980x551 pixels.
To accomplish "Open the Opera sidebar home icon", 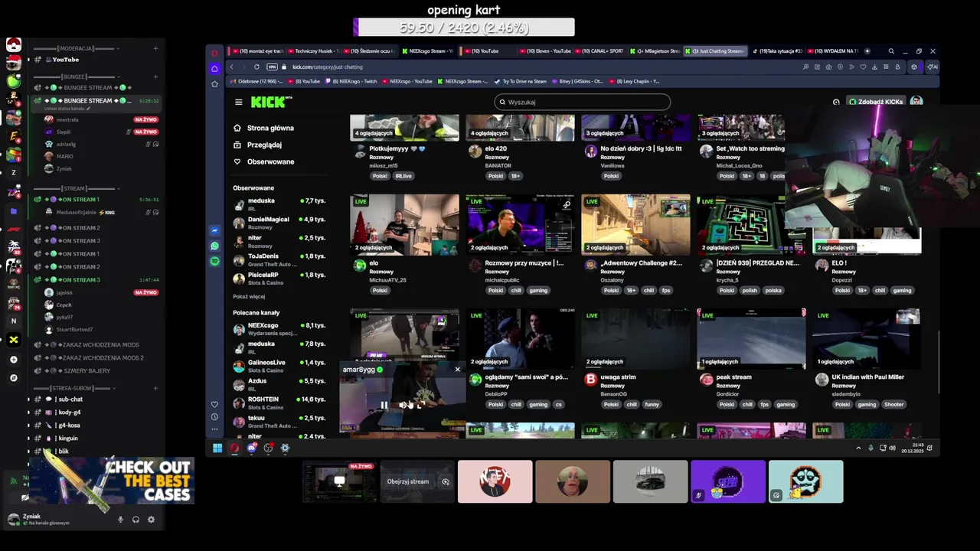I will pos(214,68).
